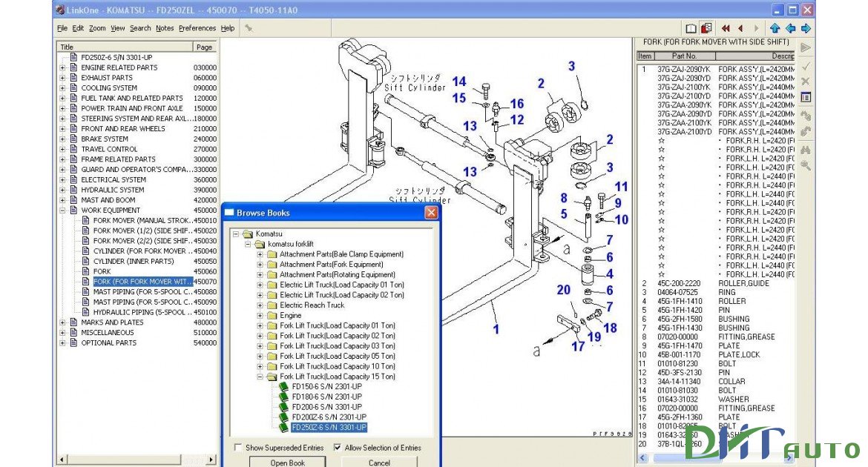This screenshot has width=868, height=467.
Task: Uncheck Allow Selection of Entries
Action: pos(337,448)
